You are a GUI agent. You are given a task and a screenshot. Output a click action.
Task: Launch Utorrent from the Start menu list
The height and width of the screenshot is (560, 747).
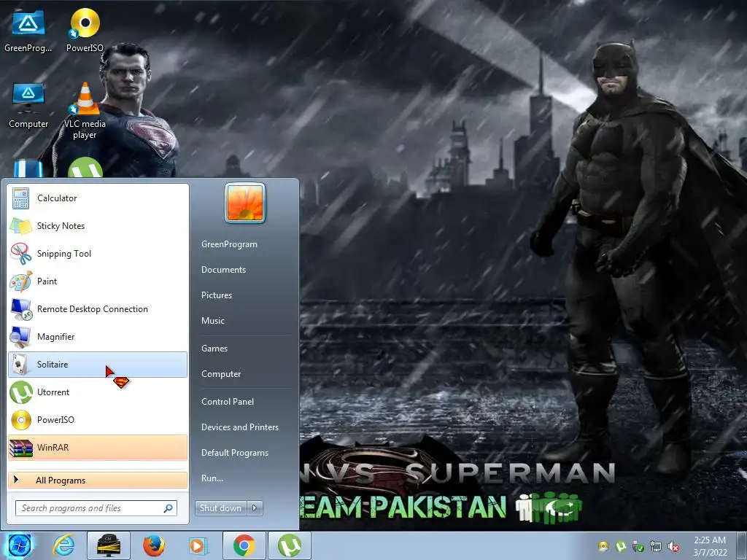click(98, 392)
